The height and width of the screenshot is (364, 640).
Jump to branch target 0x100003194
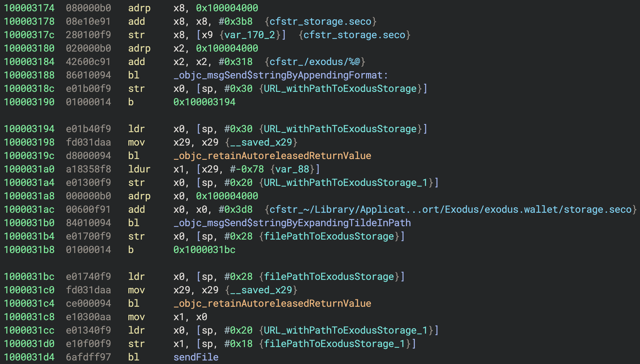(204, 102)
